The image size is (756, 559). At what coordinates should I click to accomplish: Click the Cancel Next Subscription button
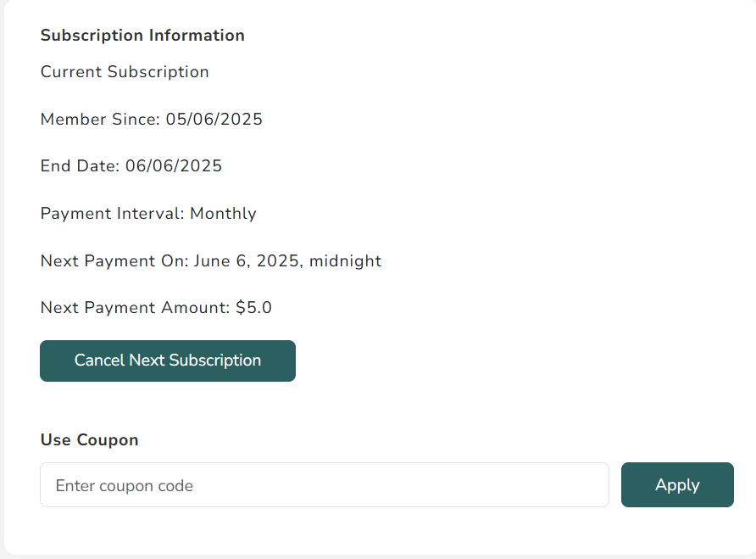point(168,361)
